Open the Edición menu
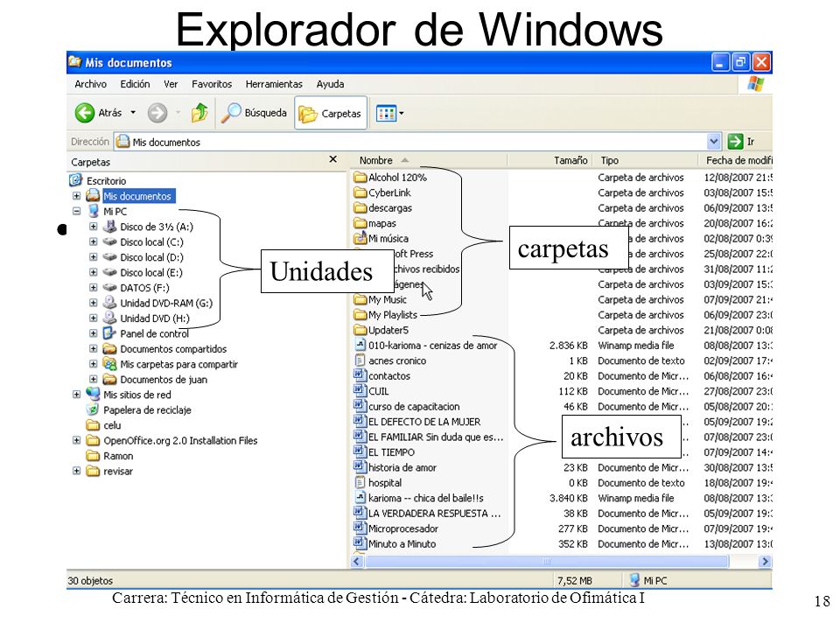 (135, 84)
